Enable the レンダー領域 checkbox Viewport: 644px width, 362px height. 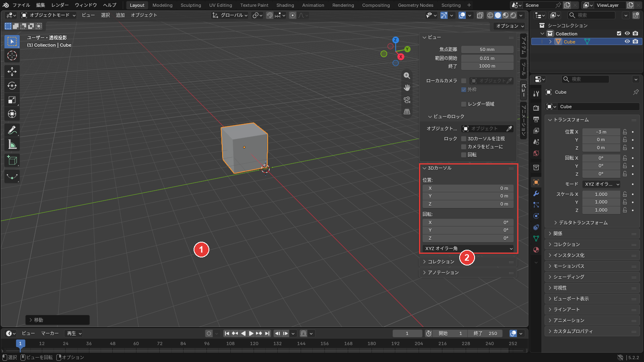tap(464, 104)
